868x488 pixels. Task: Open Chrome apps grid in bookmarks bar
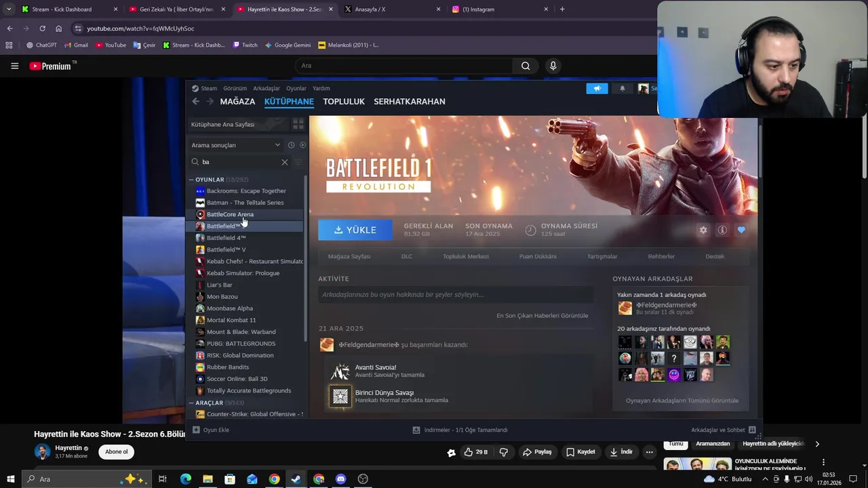coord(9,45)
